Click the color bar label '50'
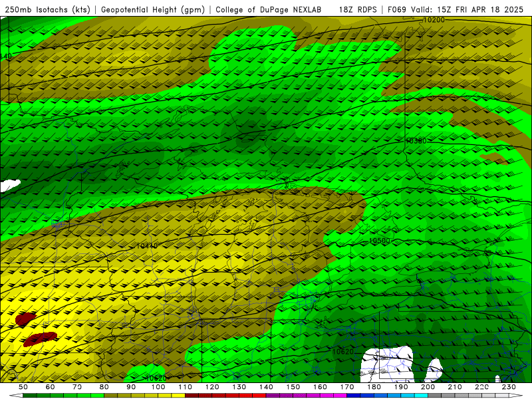 [23, 387]
